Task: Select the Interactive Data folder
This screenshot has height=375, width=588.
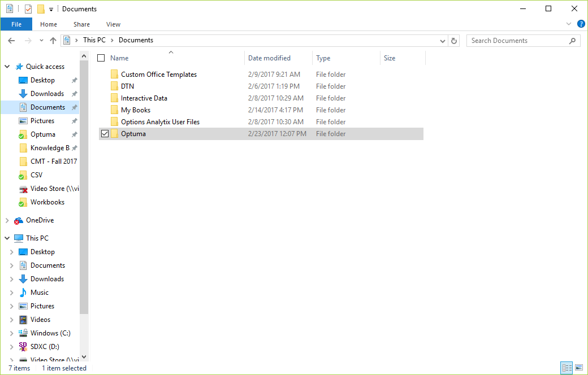Action: pos(261,98)
